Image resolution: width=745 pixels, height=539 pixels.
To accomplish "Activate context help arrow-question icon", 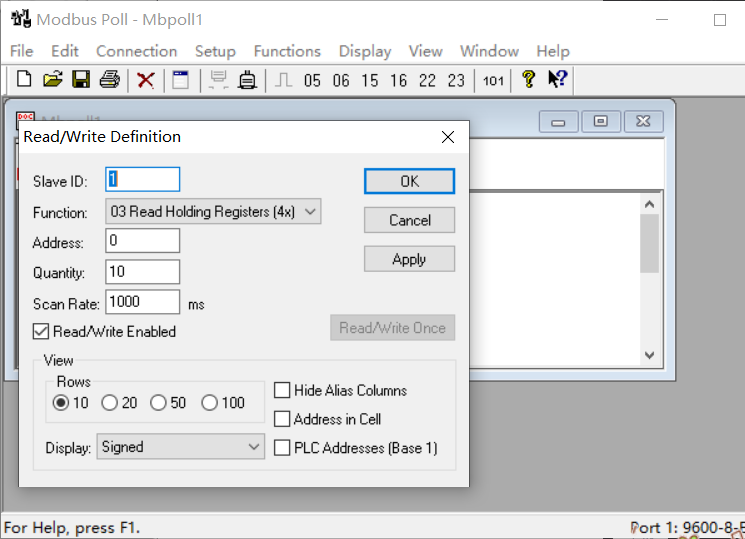I will [557, 79].
